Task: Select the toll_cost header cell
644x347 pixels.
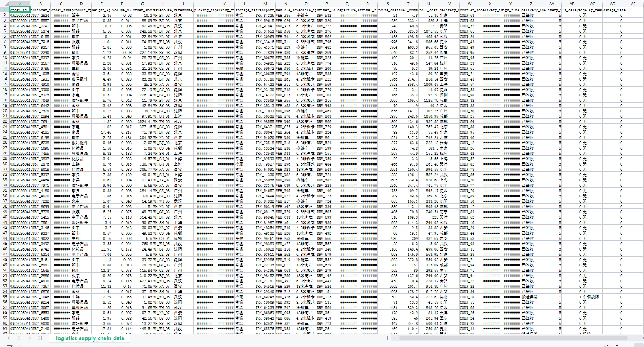Action: (x=429, y=10)
